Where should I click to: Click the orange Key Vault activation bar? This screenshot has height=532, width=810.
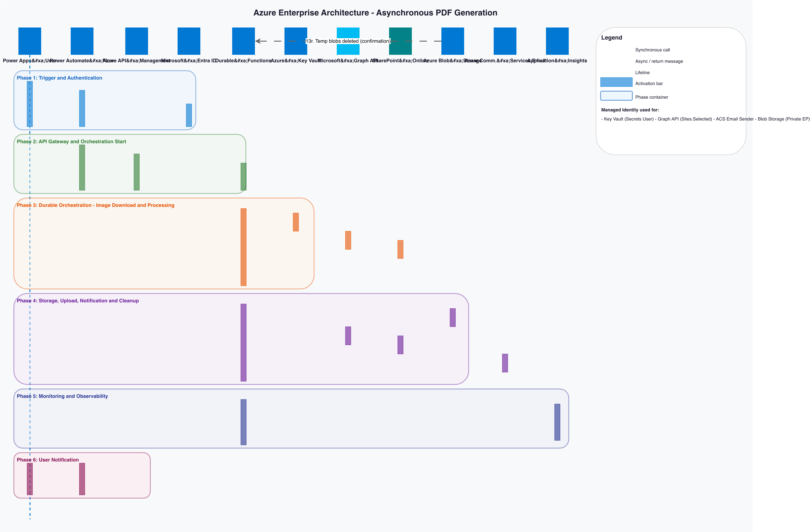point(296,222)
